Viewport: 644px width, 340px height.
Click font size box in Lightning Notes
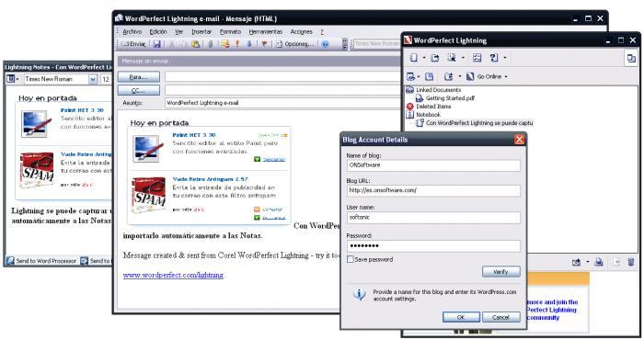tap(106, 79)
